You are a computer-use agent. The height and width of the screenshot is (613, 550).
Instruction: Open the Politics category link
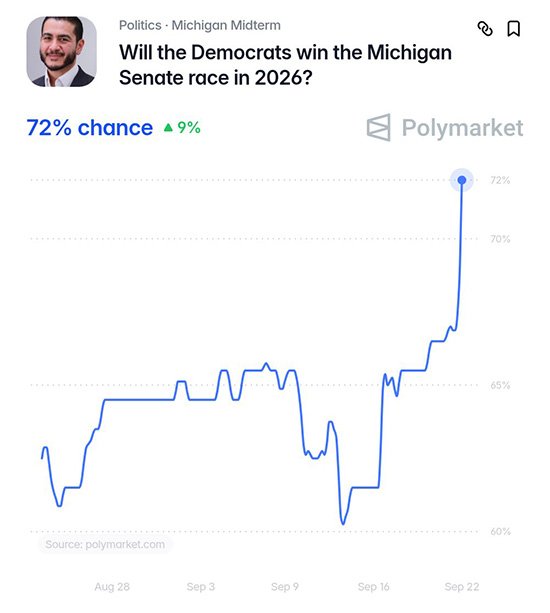[140, 25]
